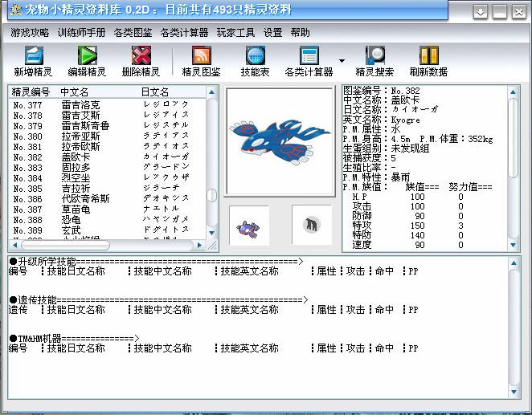Open the 各类计算器 menu in menu bar
The width and height of the screenshot is (532, 415).
pos(184,33)
